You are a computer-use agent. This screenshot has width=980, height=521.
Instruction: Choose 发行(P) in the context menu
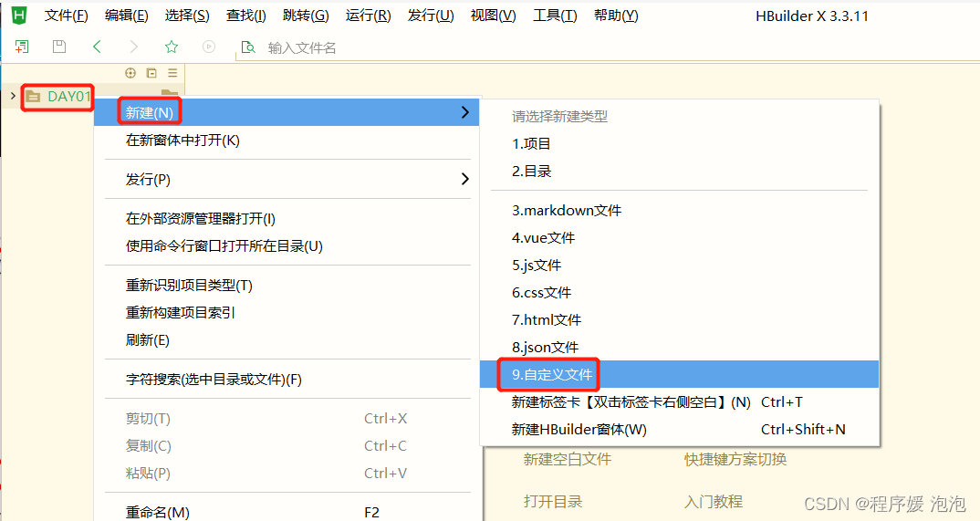(287, 179)
